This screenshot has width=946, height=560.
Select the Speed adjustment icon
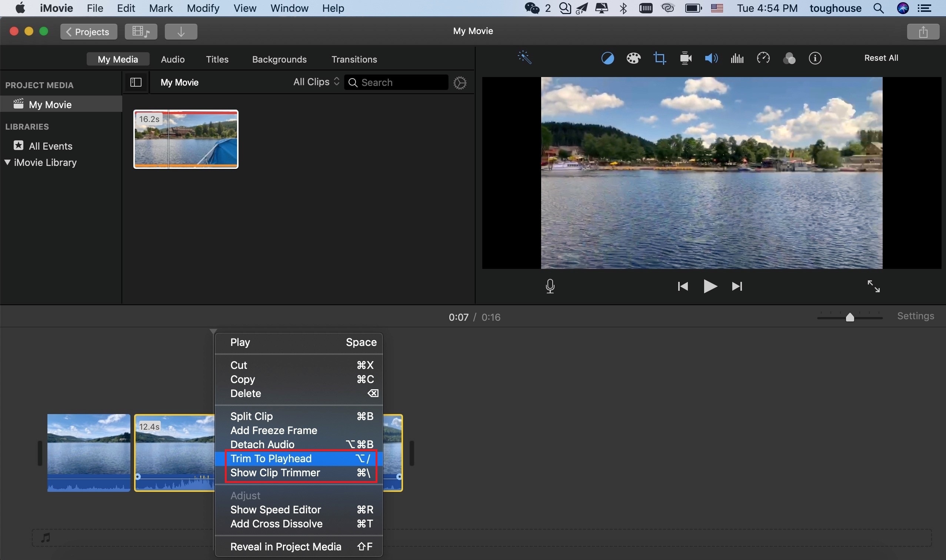(x=762, y=59)
